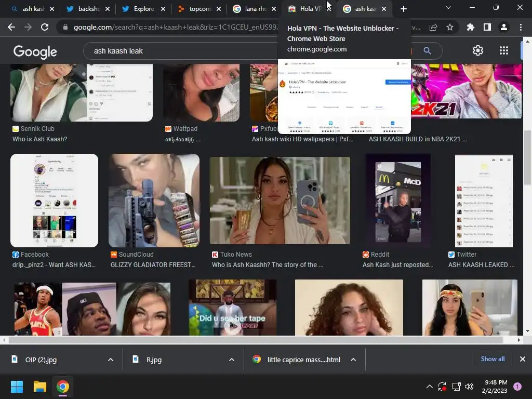Open the downloaded file OIP (2).jpg
The width and height of the screenshot is (532, 399).
[x=41, y=360]
